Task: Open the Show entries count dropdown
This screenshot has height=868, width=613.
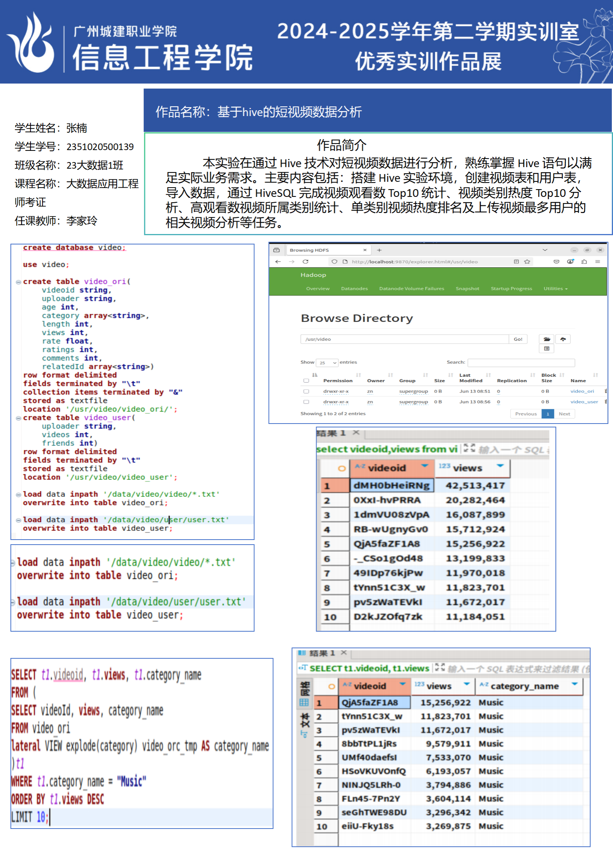Action: [327, 363]
